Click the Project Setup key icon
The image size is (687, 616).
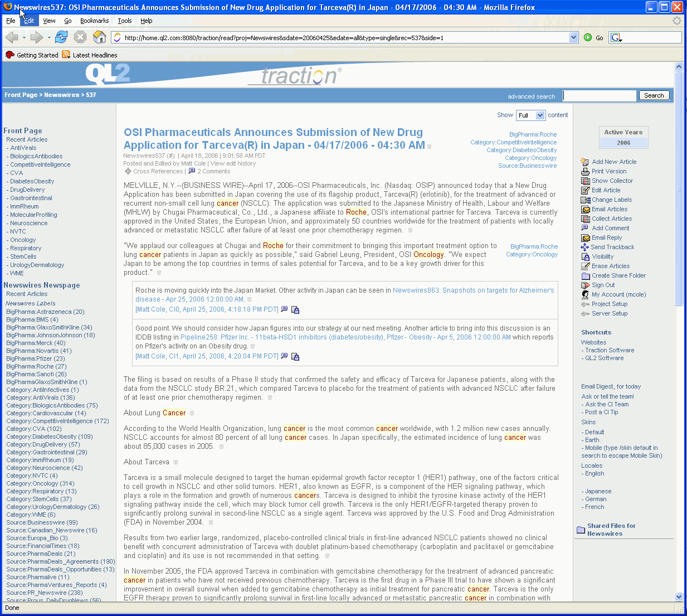585,304
